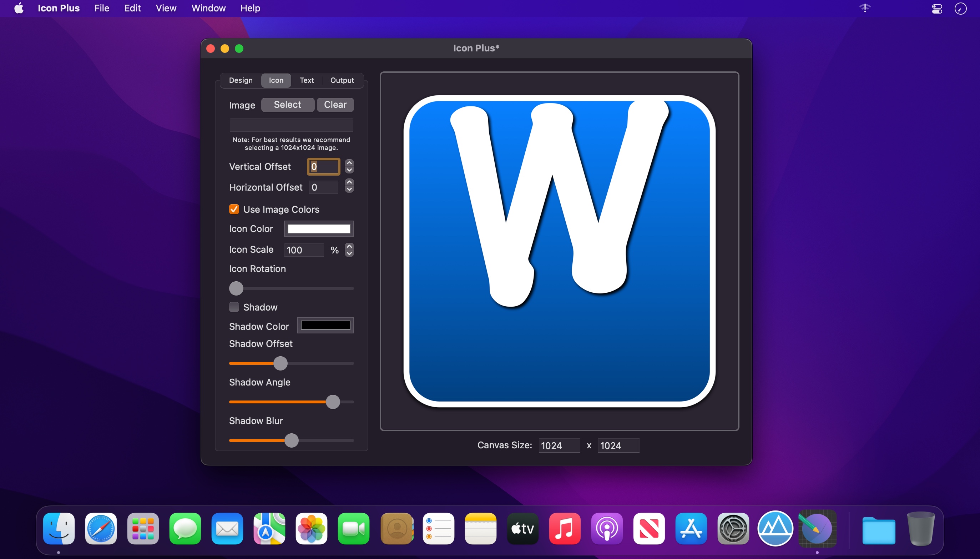Open Maps app in the dock
Viewport: 980px width, 559px height.
tap(269, 529)
